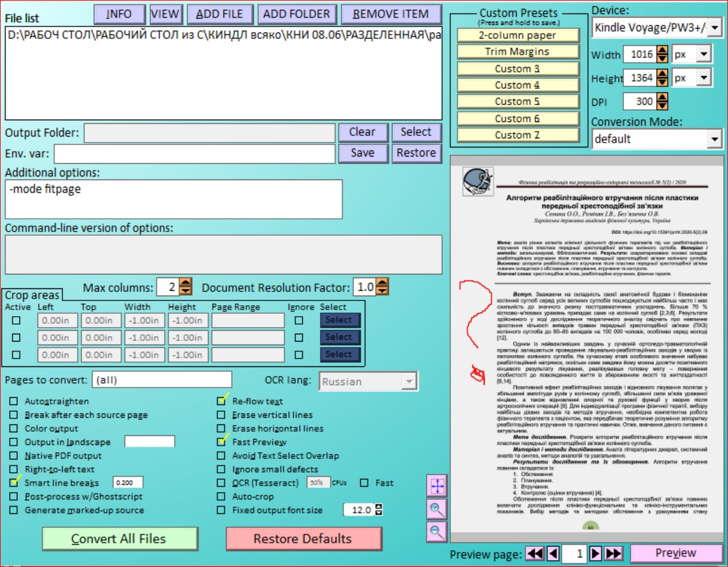
Task: Enable Color output option
Action: point(13,429)
